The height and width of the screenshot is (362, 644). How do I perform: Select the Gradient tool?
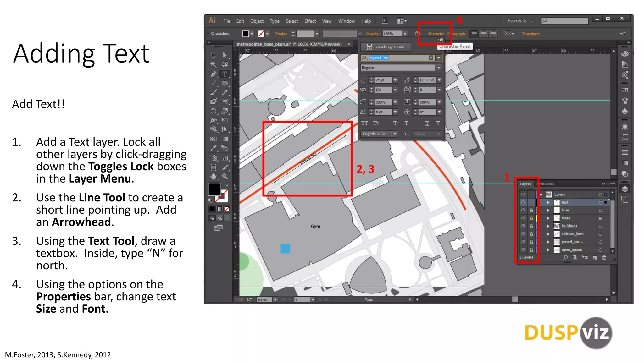(225, 139)
